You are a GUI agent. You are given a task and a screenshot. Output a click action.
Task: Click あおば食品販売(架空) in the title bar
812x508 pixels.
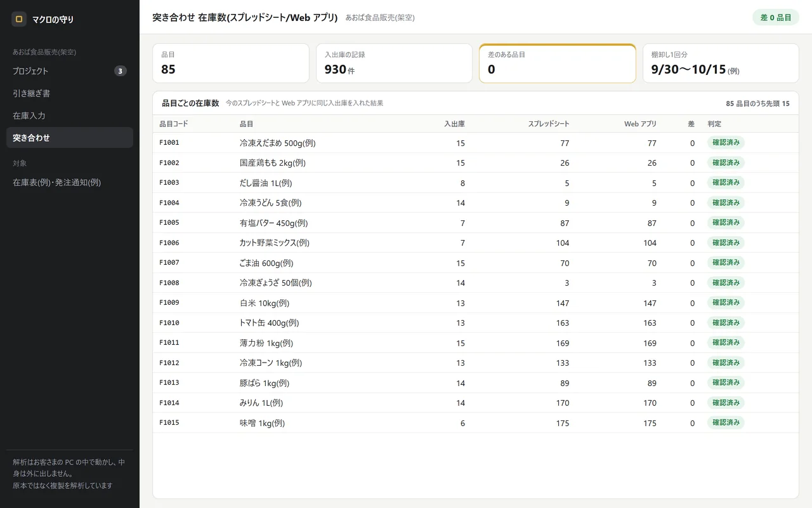[x=380, y=18]
